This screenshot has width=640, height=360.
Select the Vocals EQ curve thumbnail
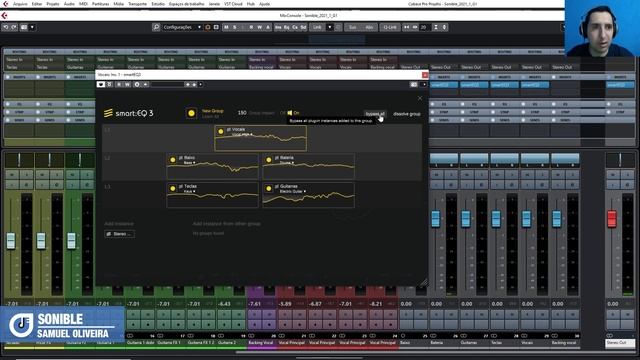pyautogui.click(x=260, y=138)
